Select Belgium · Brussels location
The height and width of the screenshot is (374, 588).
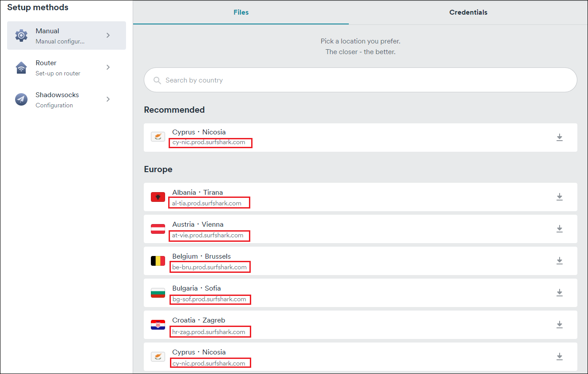pos(360,261)
